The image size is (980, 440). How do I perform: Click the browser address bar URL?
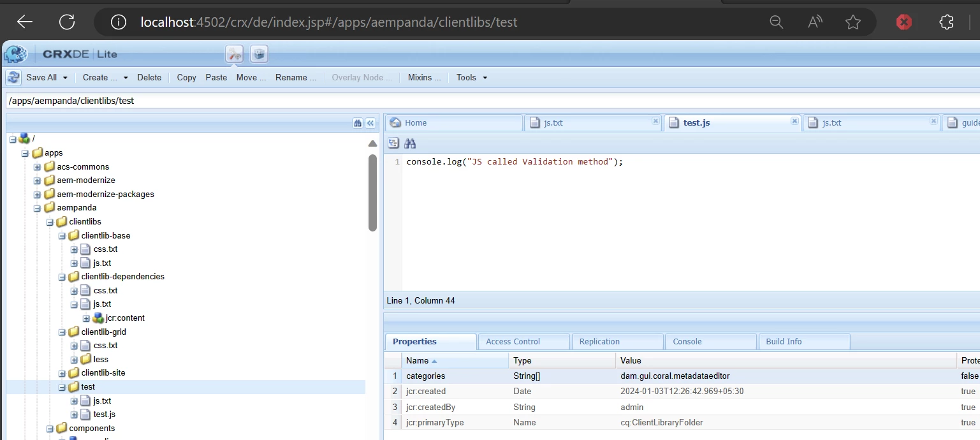328,22
